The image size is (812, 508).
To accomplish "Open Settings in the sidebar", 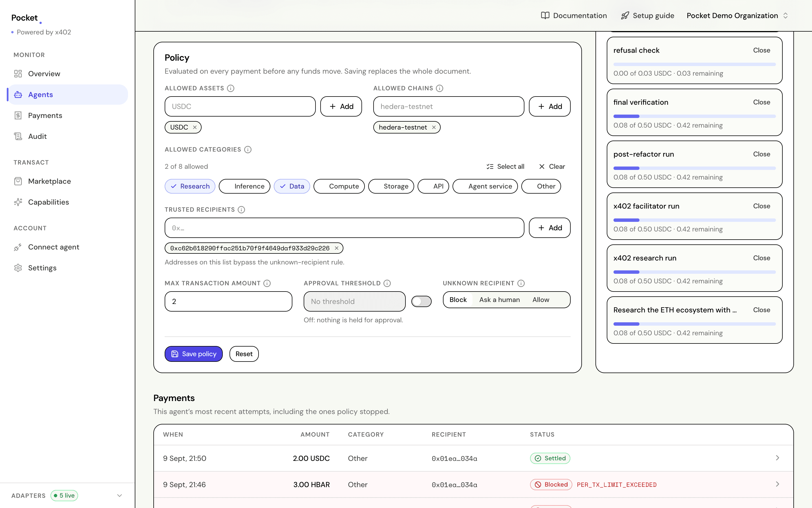I will tap(67, 268).
